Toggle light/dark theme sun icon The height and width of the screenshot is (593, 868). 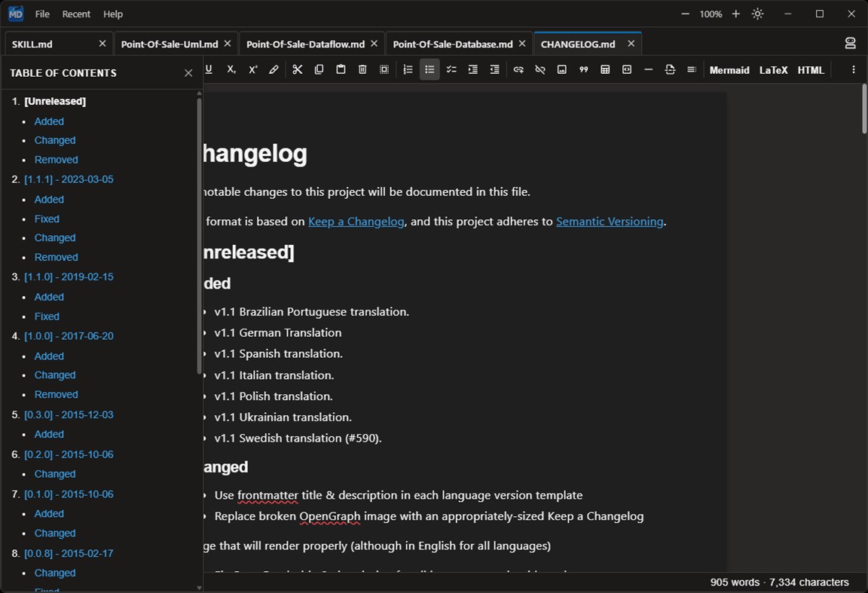point(757,14)
